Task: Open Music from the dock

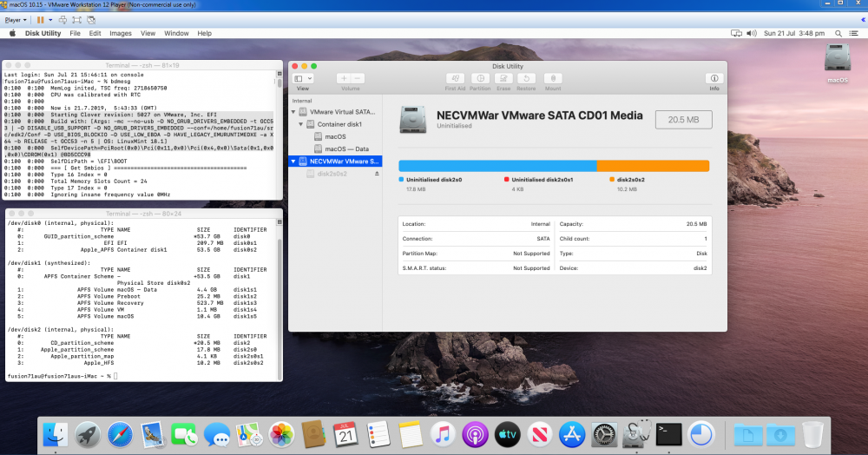Action: tap(443, 435)
